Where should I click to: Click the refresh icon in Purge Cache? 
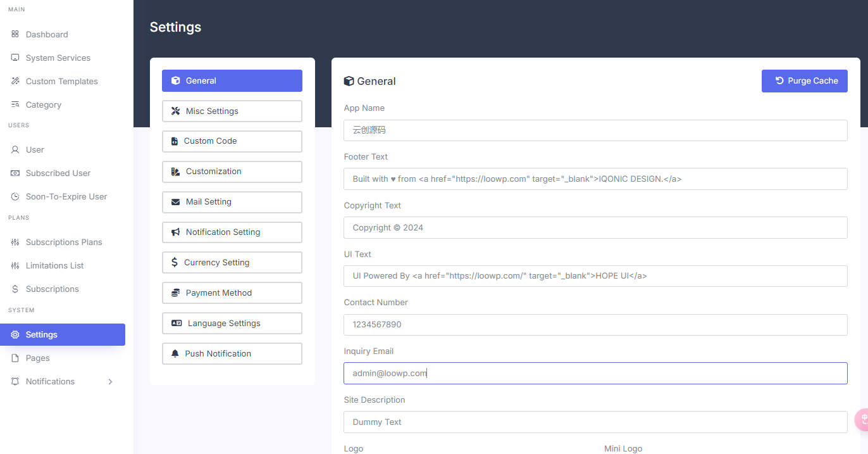point(779,80)
